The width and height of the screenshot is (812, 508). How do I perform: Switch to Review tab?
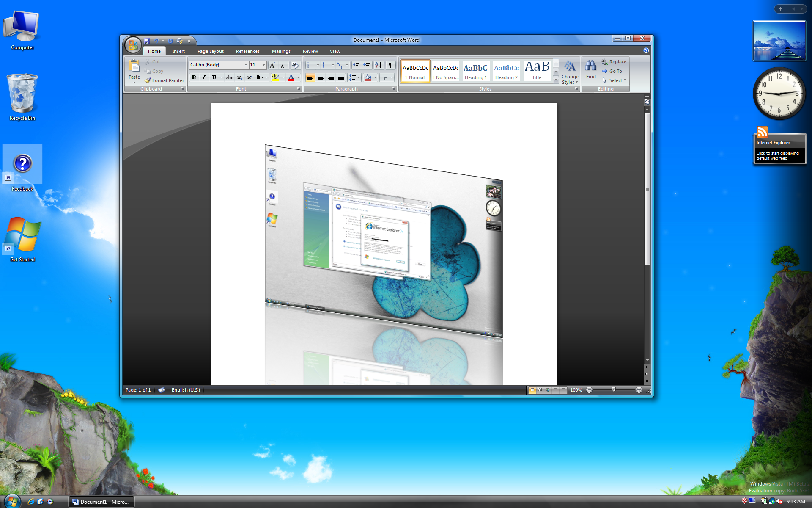(x=310, y=51)
